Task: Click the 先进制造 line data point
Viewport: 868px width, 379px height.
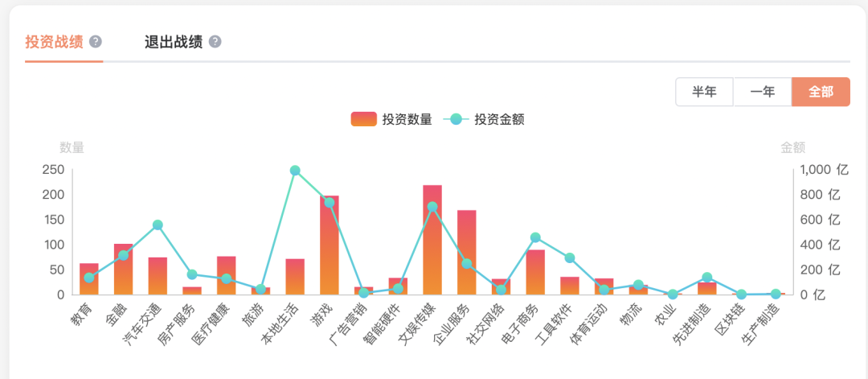Action: [707, 278]
